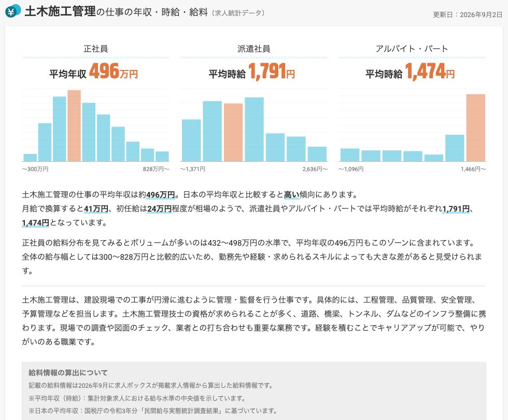The width and height of the screenshot is (508, 420).
Task: Click the note ※日本の平均年収：国税庁の令和3年分
Action: point(153,411)
